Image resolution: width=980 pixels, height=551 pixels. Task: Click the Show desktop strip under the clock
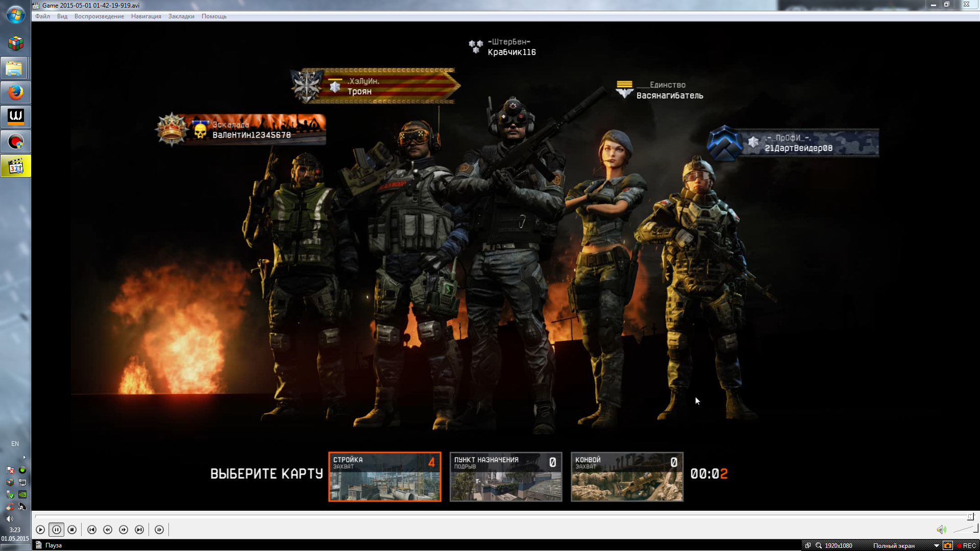(x=15, y=547)
